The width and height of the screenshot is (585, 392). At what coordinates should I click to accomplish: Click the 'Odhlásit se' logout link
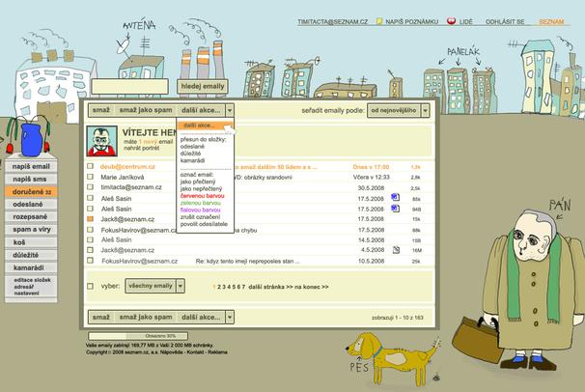(503, 19)
